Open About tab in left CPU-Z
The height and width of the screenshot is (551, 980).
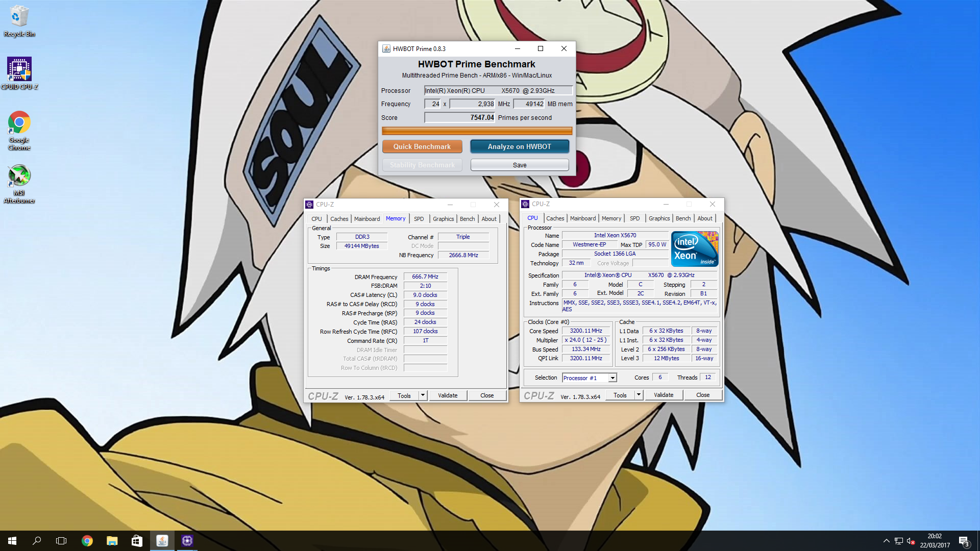click(x=489, y=219)
